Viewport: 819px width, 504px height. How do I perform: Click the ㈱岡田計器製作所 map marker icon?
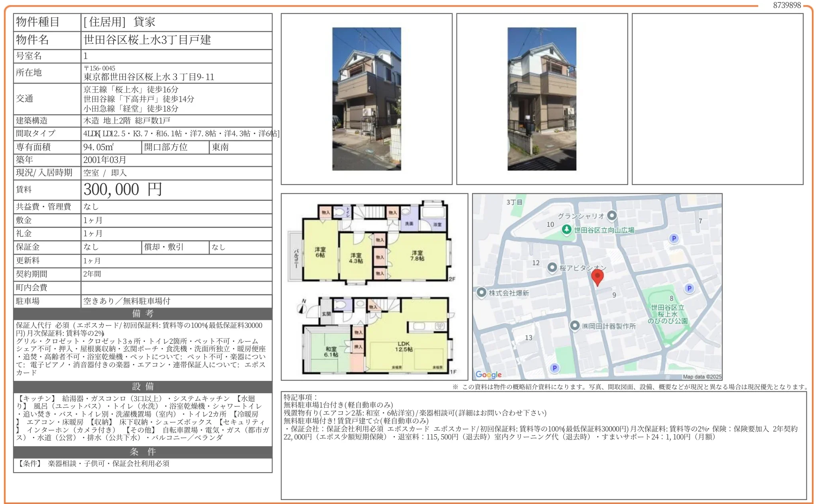(574, 326)
